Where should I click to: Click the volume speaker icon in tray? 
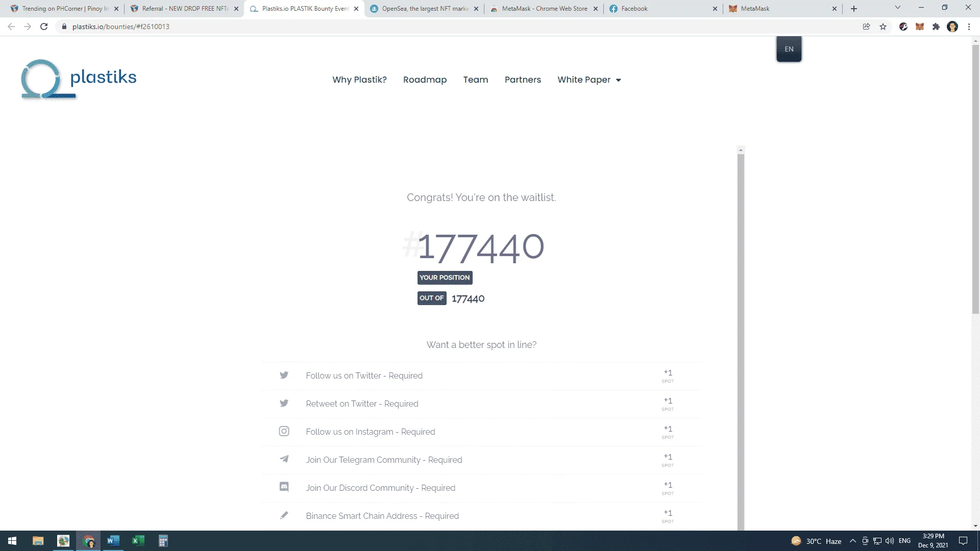click(890, 541)
